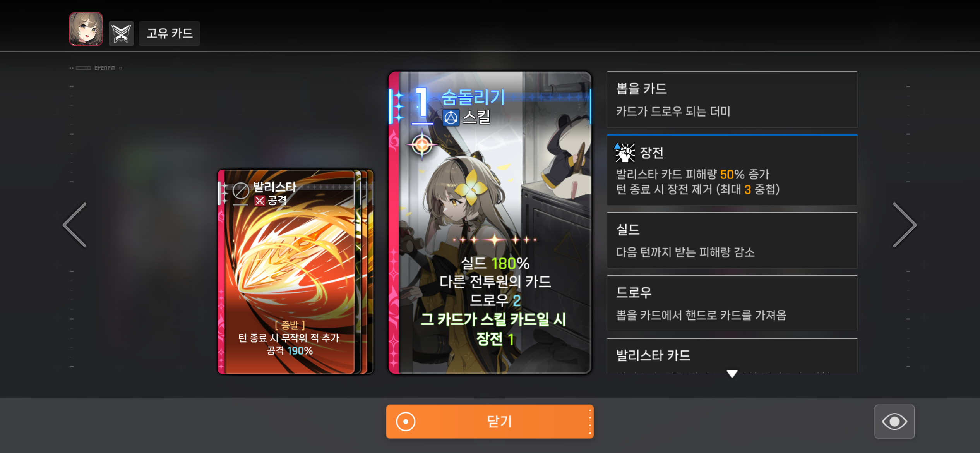Go to previous card with left arrow
The image size is (980, 453).
(75, 225)
